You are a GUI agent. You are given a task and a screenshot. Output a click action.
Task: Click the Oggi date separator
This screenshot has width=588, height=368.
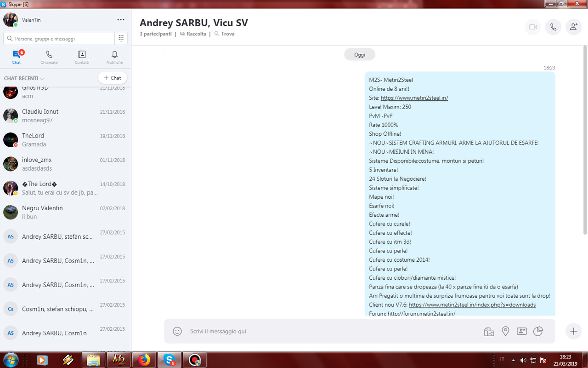[x=360, y=55]
